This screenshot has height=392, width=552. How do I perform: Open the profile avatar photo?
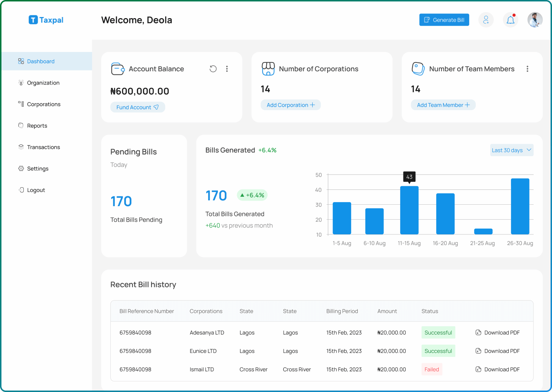(535, 20)
